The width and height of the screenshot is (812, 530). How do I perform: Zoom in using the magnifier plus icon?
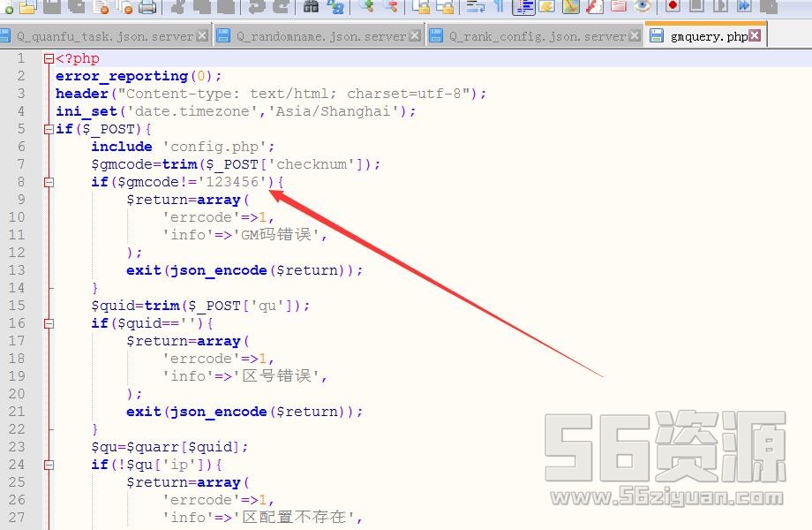click(x=366, y=7)
